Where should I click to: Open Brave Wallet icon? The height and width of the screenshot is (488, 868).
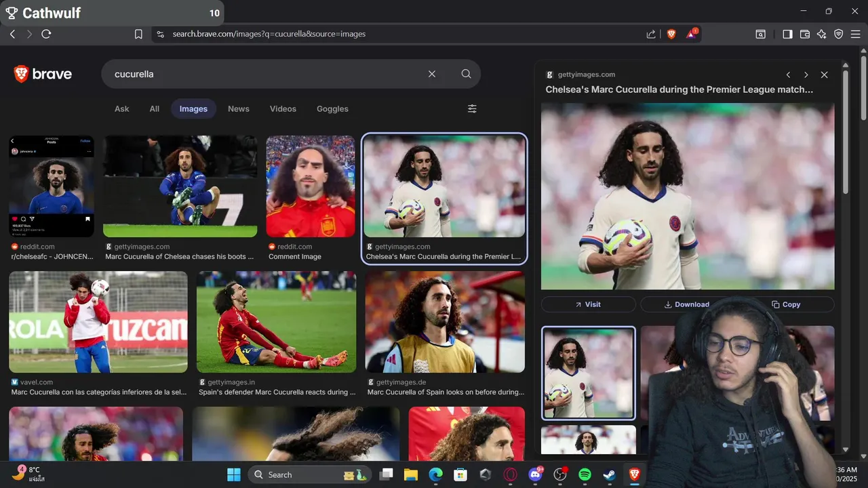click(x=805, y=34)
